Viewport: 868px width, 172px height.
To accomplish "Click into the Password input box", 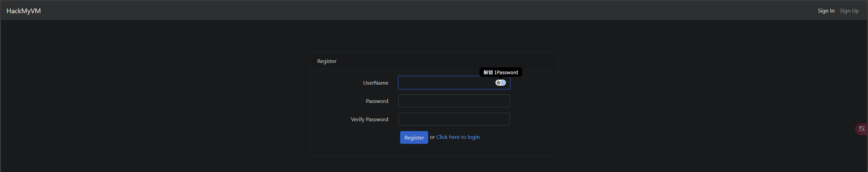I will pos(454,101).
